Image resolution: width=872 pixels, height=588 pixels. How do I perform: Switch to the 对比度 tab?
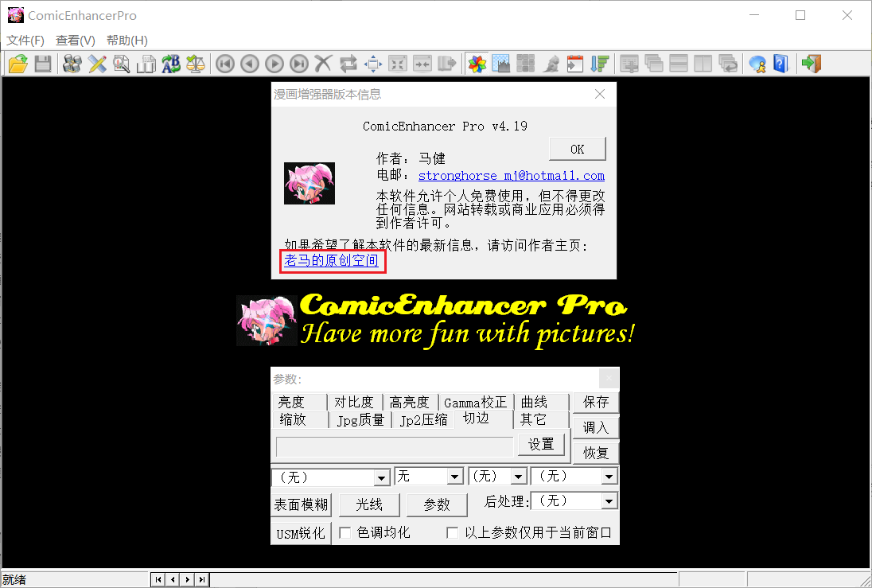point(354,402)
